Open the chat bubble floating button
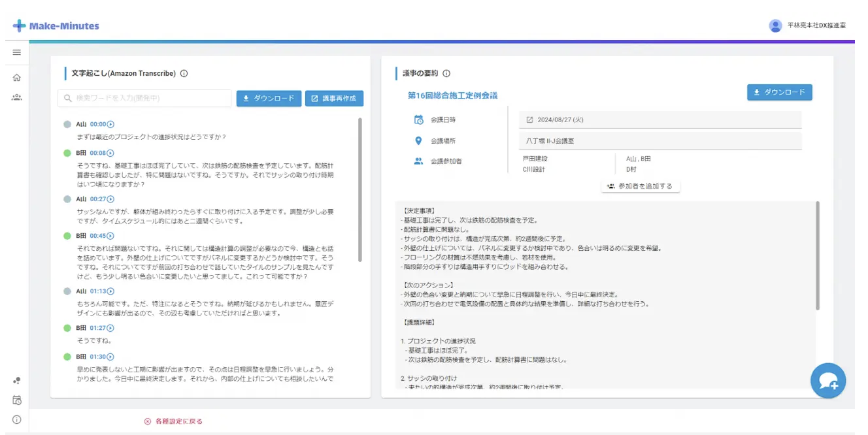 click(x=827, y=381)
